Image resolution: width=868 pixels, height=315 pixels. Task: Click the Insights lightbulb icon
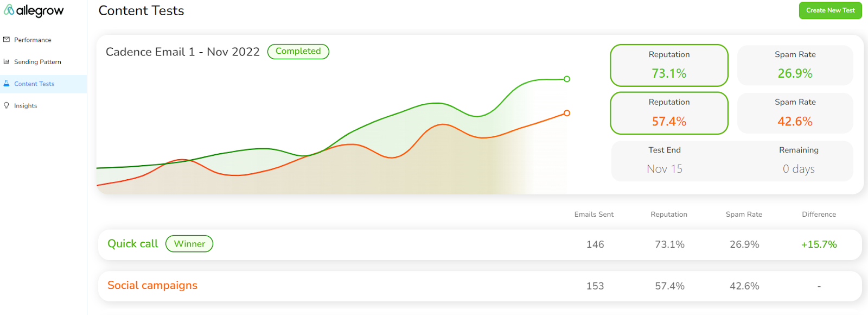[x=7, y=105]
